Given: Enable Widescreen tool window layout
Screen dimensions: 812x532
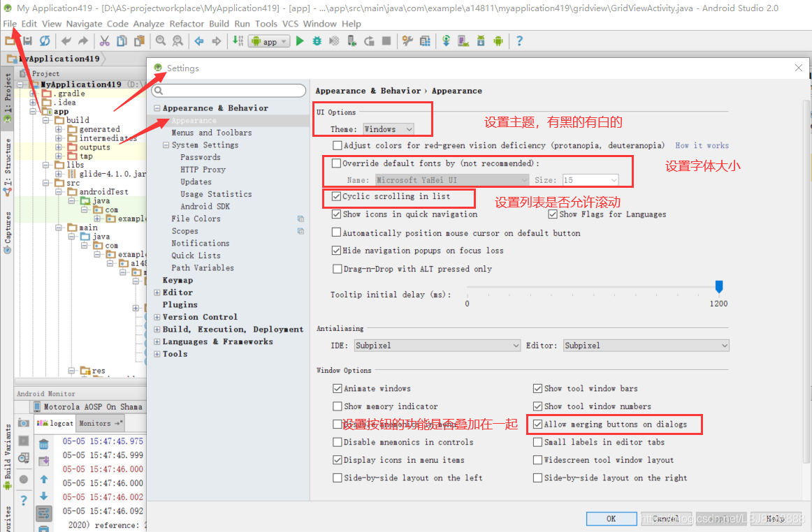Looking at the screenshot, I should 537,459.
